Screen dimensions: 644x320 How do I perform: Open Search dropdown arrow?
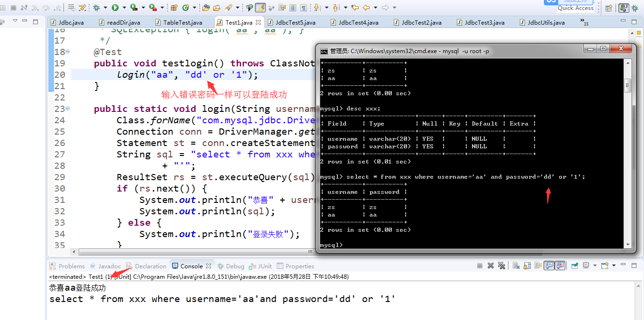tap(237, 8)
